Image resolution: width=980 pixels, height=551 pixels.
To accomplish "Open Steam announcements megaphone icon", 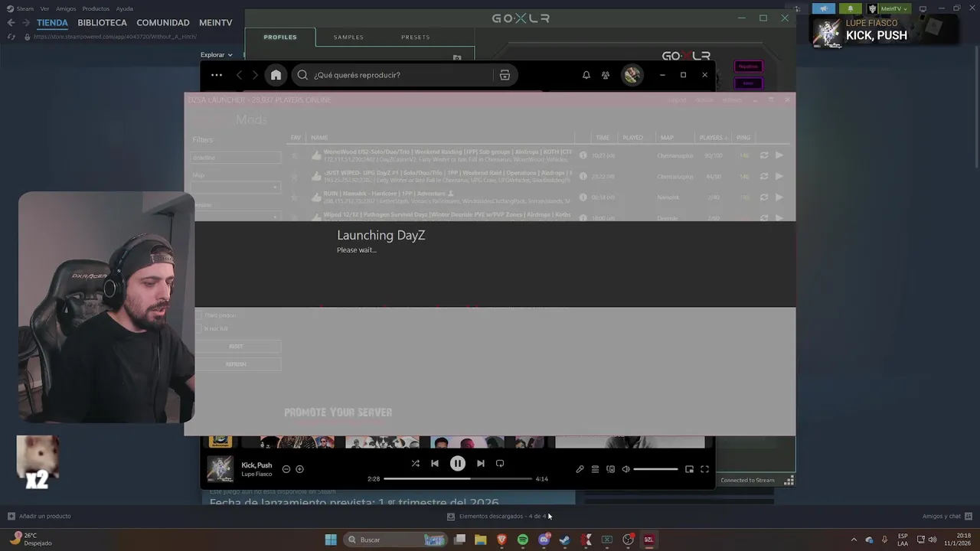I will (823, 8).
